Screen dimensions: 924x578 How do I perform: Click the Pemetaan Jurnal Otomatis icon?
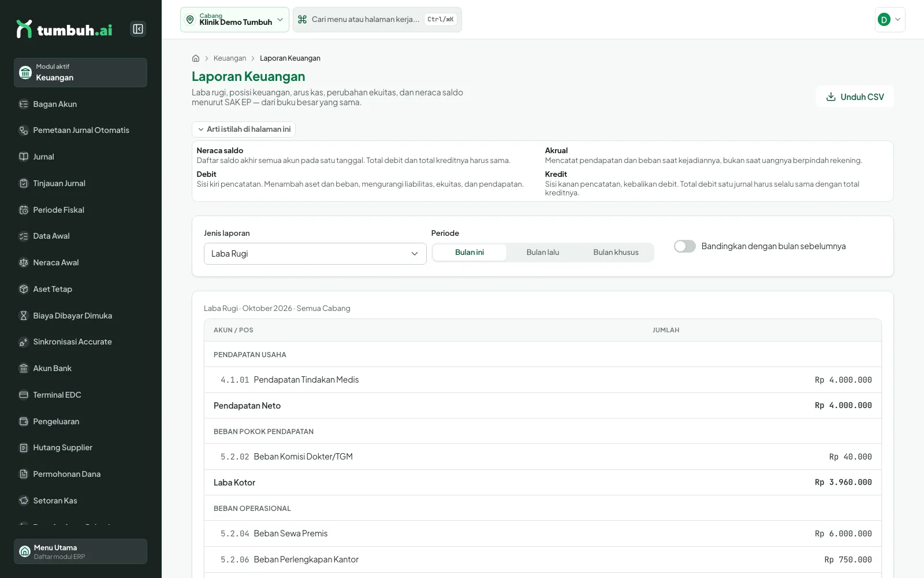(x=24, y=131)
